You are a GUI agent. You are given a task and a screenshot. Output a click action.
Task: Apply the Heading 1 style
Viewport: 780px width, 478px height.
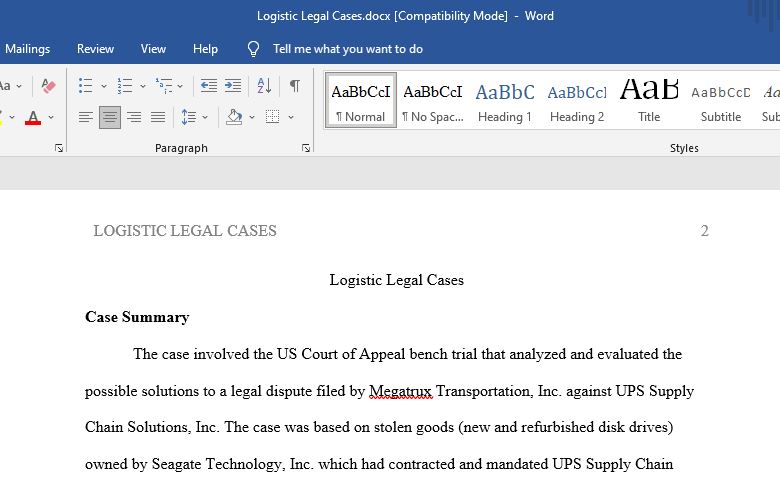pos(505,100)
